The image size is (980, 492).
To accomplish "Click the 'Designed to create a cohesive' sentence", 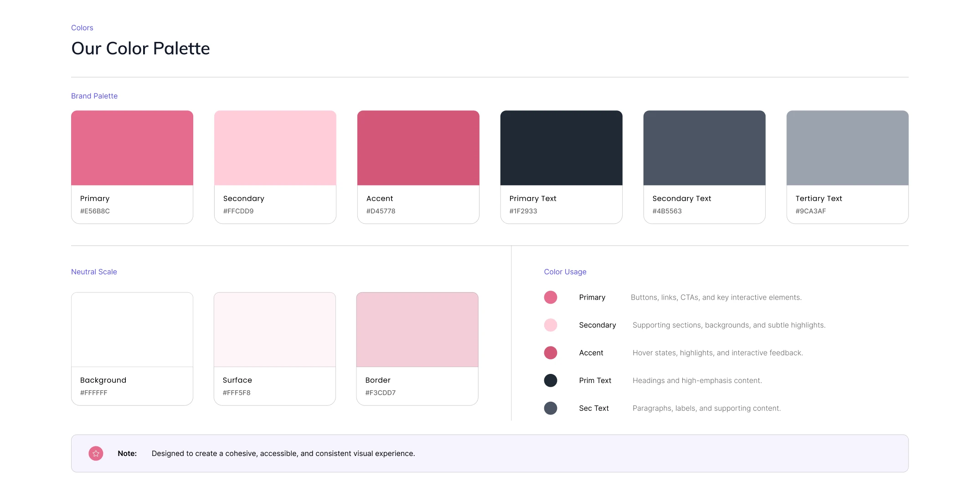I will click(x=284, y=453).
